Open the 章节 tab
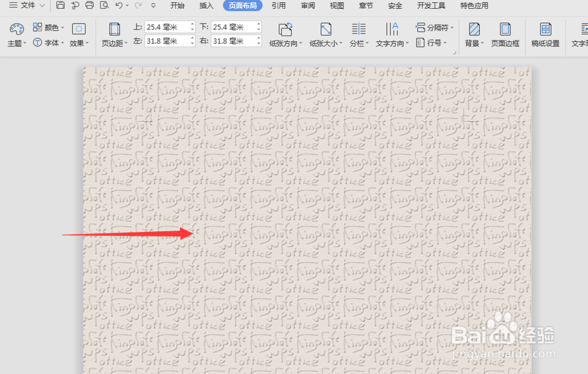588x374 pixels. [366, 6]
